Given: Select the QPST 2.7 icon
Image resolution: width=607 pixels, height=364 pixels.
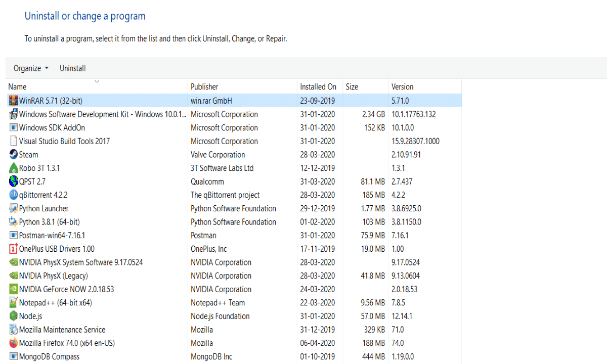Looking at the screenshot, I should tap(14, 181).
